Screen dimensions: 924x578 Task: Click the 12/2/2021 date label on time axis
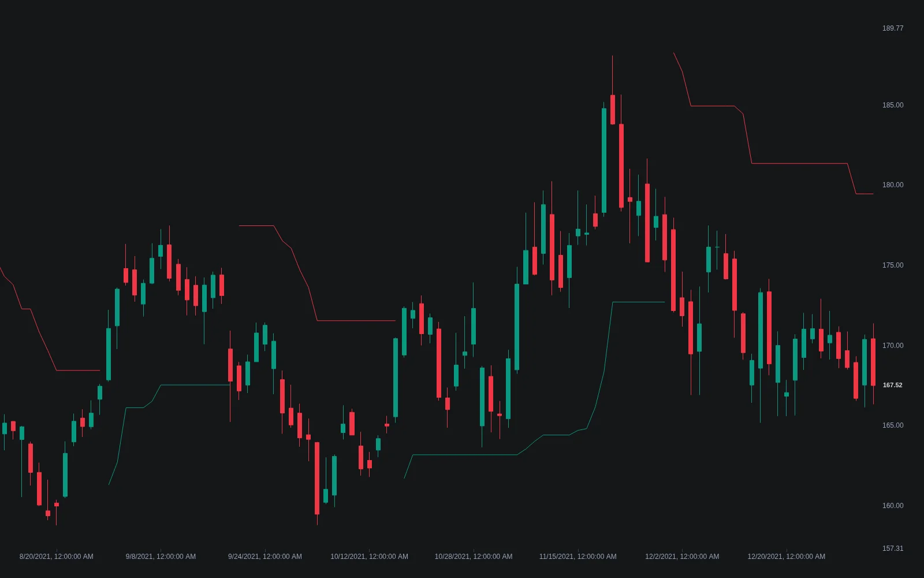click(682, 557)
